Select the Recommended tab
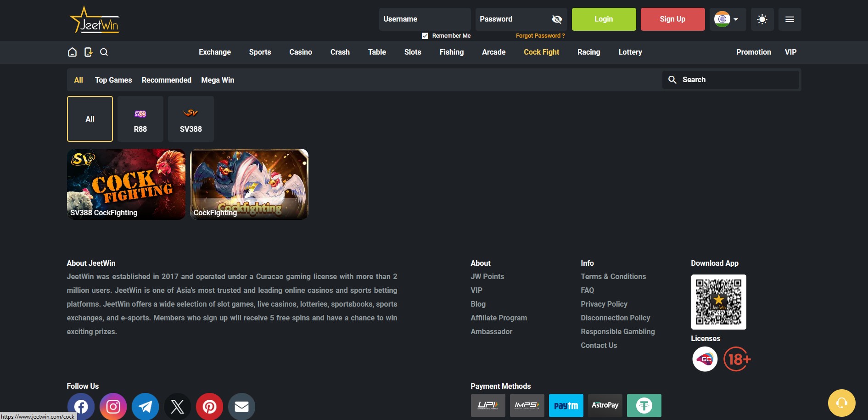 167,80
